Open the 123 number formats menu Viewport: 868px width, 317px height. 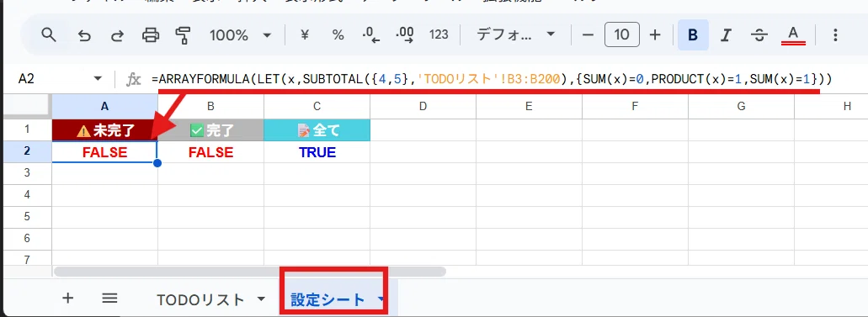[439, 35]
